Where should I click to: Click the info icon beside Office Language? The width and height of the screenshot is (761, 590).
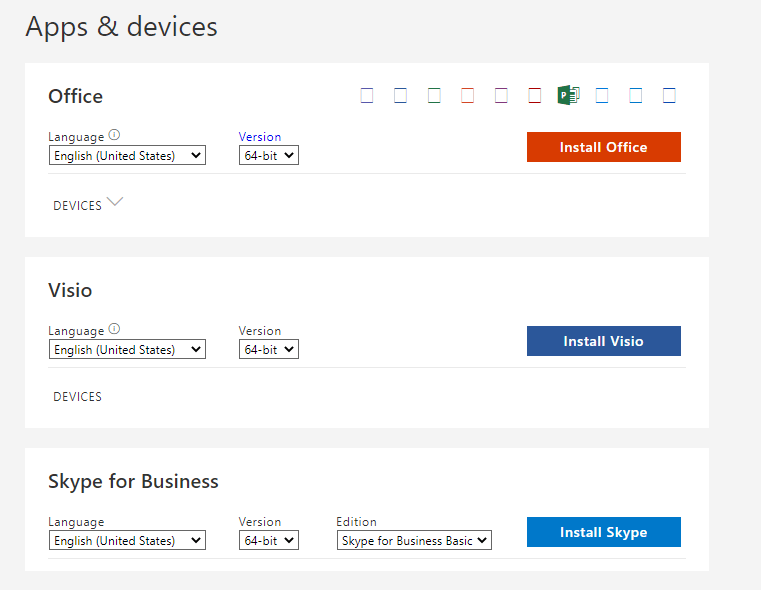[114, 135]
